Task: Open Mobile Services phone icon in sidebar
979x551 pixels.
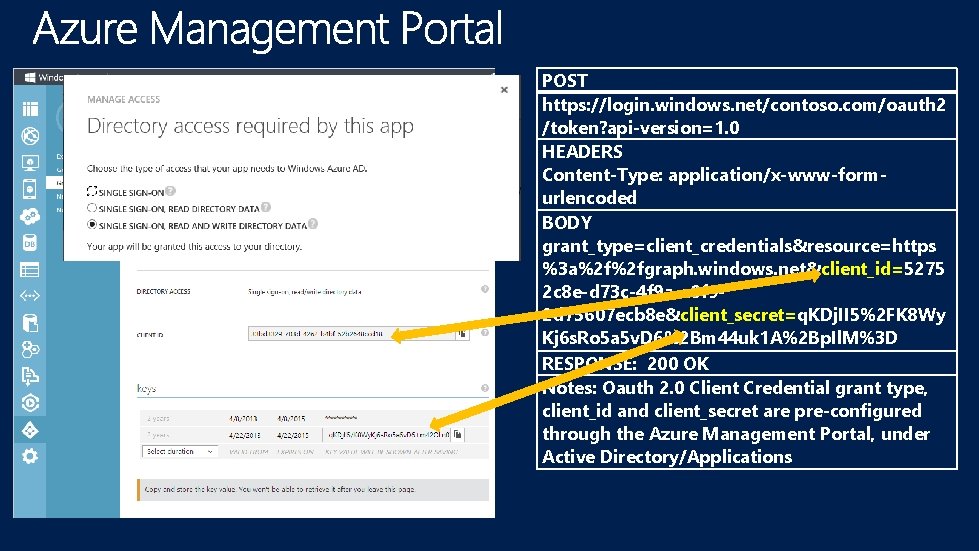Action: 30,189
